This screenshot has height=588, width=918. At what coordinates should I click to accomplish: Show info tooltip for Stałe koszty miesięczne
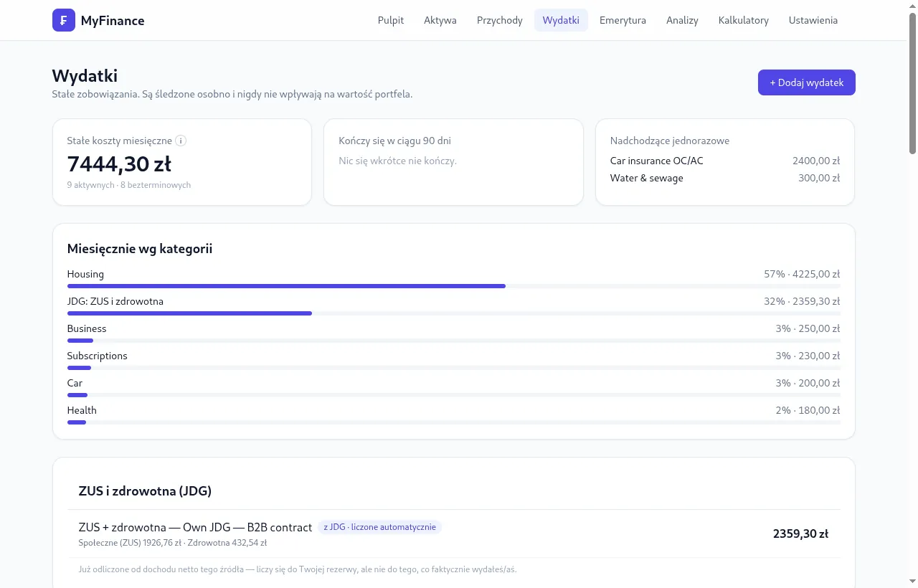point(181,141)
